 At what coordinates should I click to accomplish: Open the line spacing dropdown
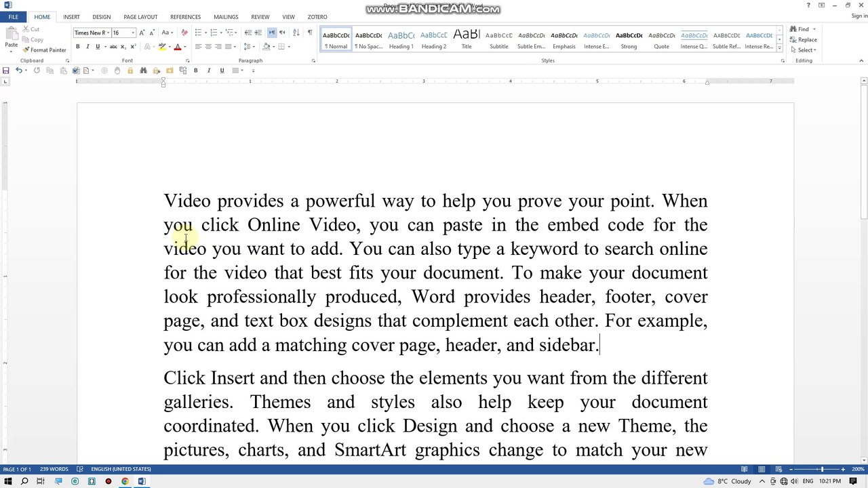click(x=249, y=47)
